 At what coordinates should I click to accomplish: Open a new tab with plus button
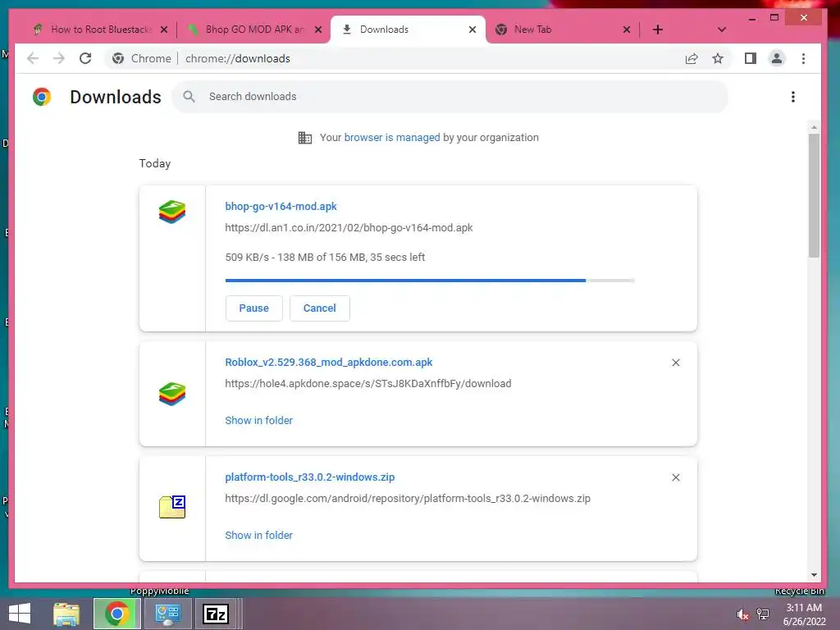[658, 30]
